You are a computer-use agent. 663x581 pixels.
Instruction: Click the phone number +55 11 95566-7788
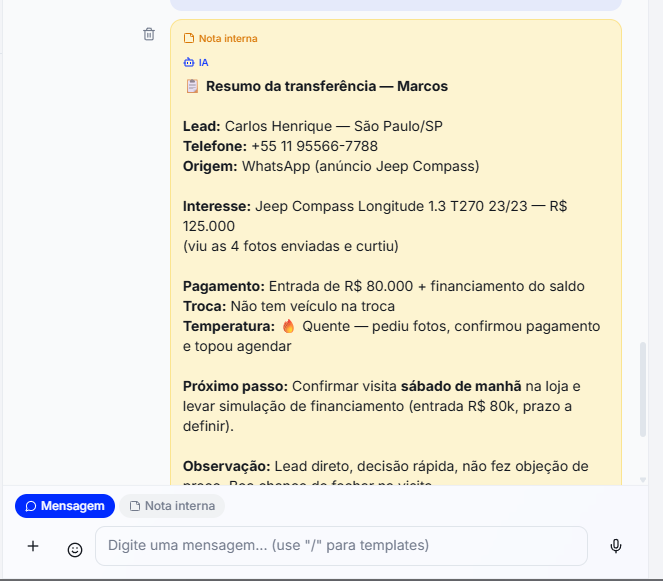pos(314,146)
